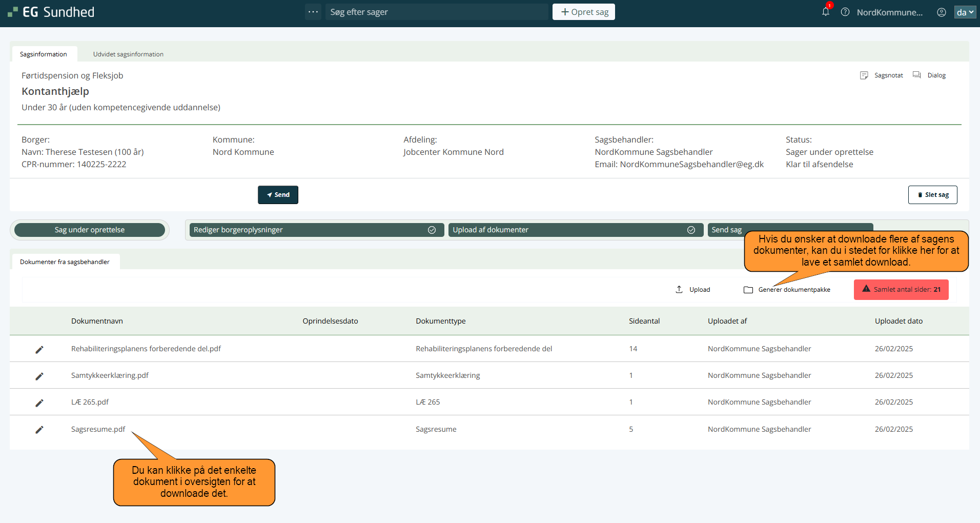Open the Sagsnotat note icon
The height and width of the screenshot is (523, 980).
(864, 75)
